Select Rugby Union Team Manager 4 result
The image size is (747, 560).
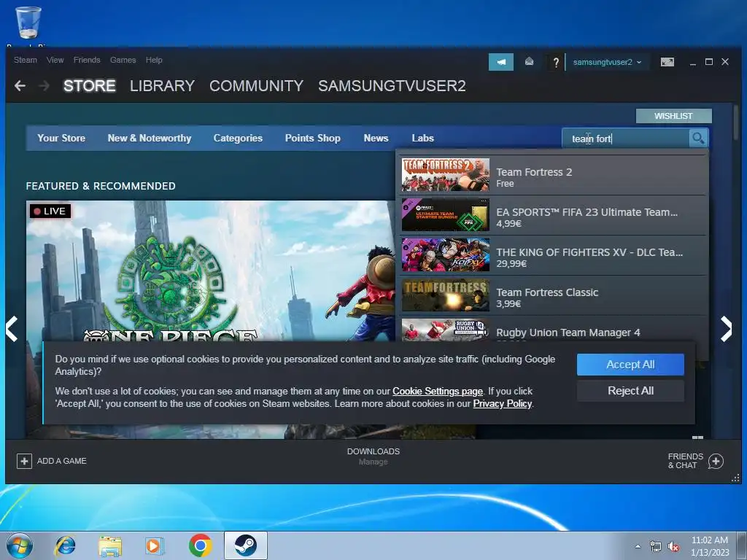[553, 329]
